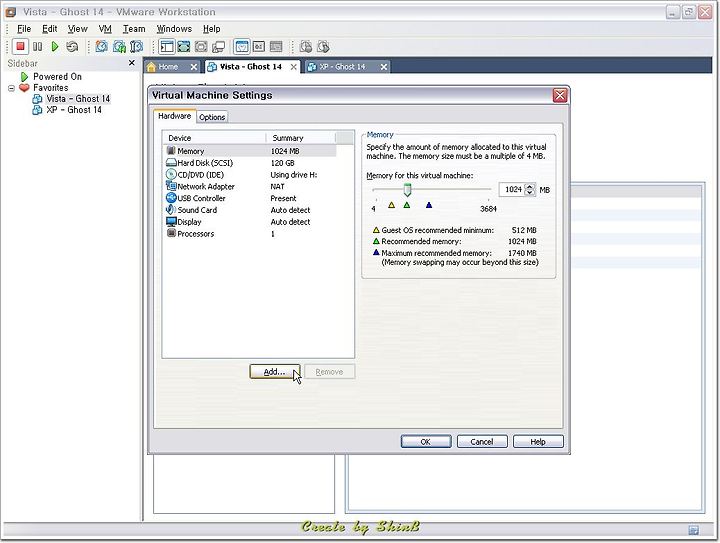Select the Processors device

tap(251, 234)
